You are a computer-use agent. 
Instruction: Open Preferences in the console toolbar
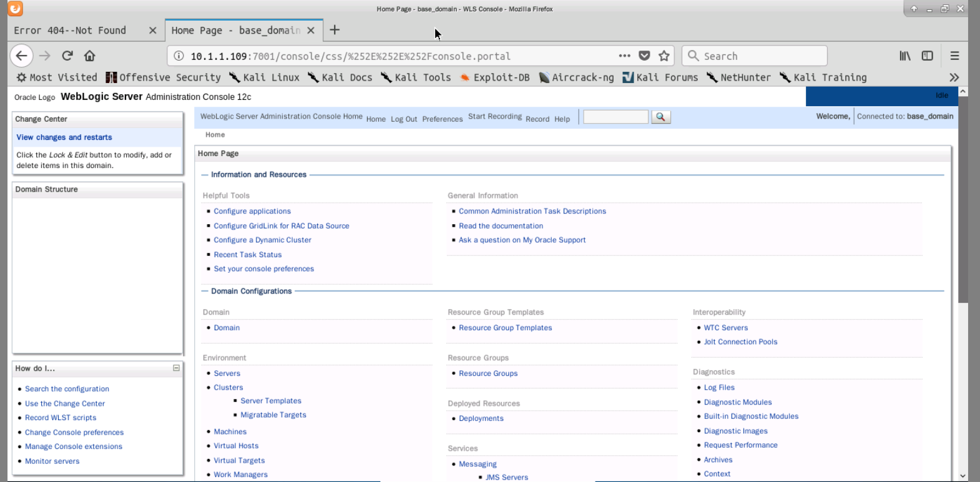coord(443,119)
